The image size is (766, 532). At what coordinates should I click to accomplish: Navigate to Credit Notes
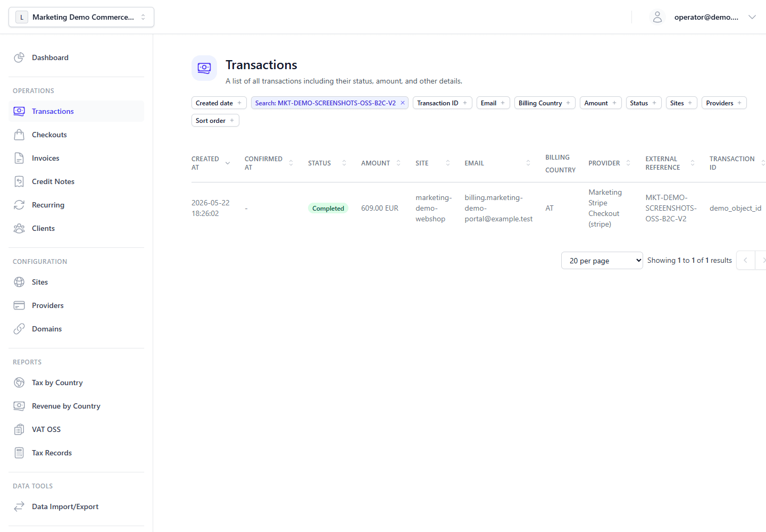click(x=76, y=181)
